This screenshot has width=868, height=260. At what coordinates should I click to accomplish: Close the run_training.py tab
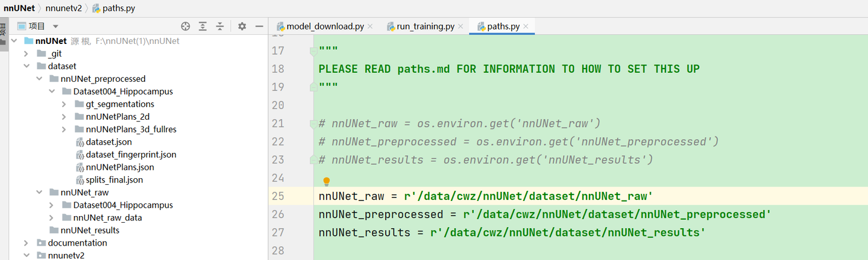(461, 26)
